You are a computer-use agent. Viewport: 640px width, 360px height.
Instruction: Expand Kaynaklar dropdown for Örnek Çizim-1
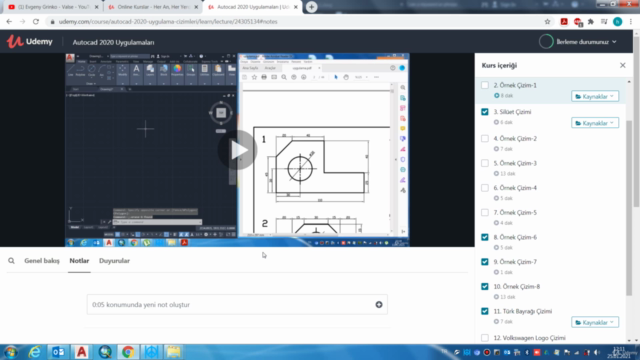[x=595, y=96]
